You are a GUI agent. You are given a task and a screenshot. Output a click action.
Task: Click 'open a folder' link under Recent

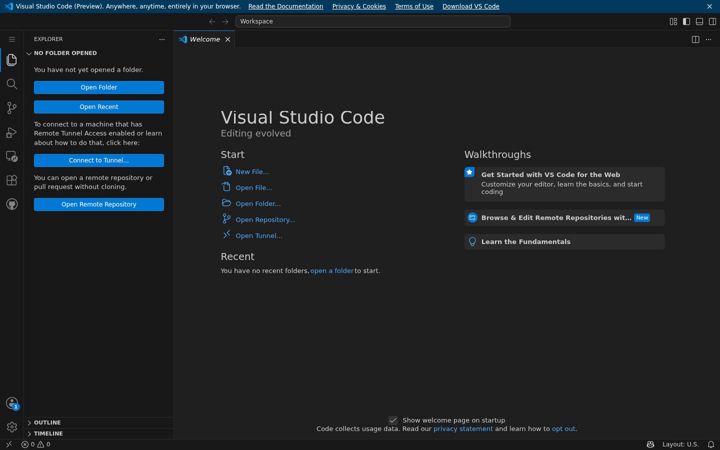click(332, 271)
